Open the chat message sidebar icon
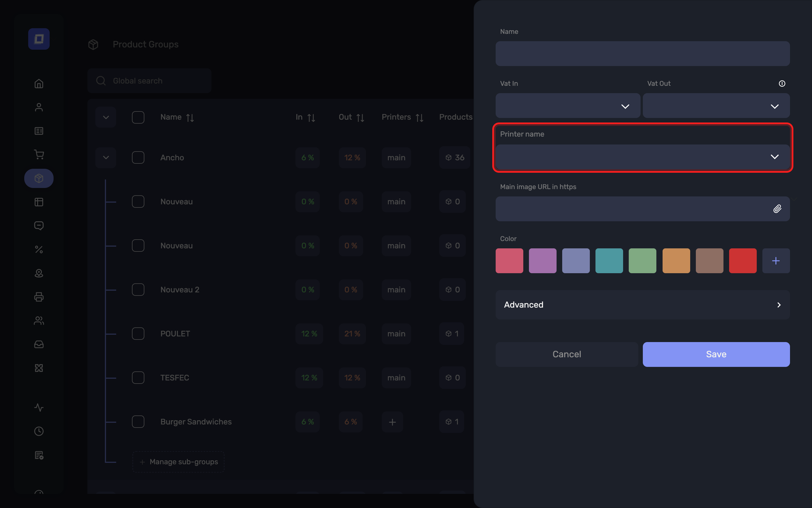The height and width of the screenshot is (508, 812). click(x=39, y=226)
